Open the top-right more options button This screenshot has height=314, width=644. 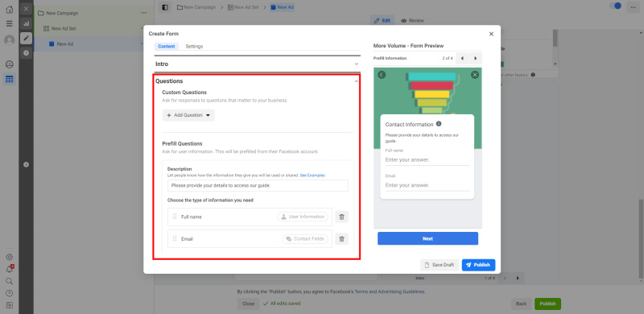633,7
